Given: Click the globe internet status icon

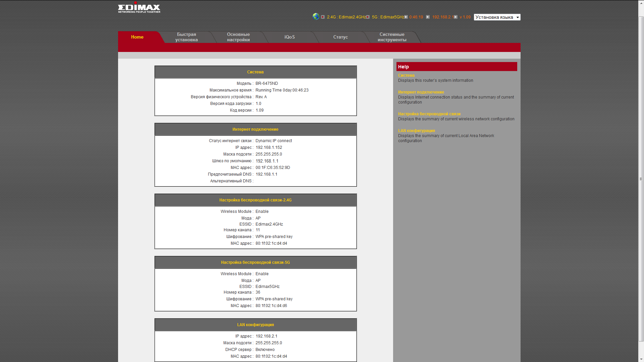Looking at the screenshot, I should pos(316,16).
